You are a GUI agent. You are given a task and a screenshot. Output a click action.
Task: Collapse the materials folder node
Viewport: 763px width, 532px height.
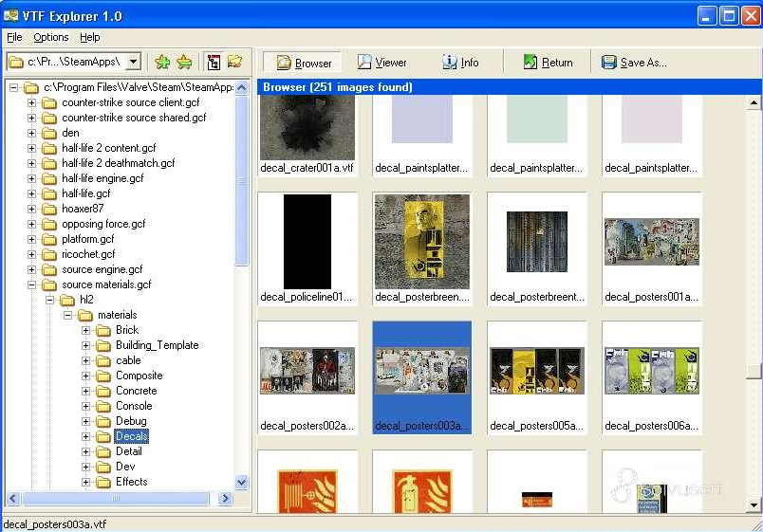point(67,315)
